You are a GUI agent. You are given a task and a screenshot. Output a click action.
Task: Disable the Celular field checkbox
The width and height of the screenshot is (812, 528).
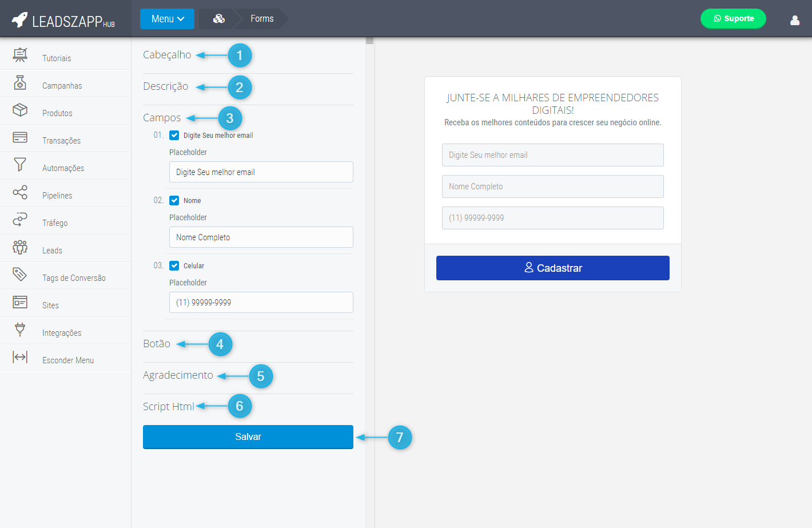tap(174, 266)
